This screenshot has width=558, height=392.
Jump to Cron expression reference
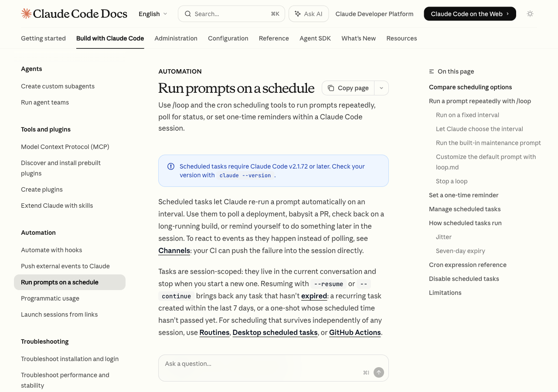(468, 265)
